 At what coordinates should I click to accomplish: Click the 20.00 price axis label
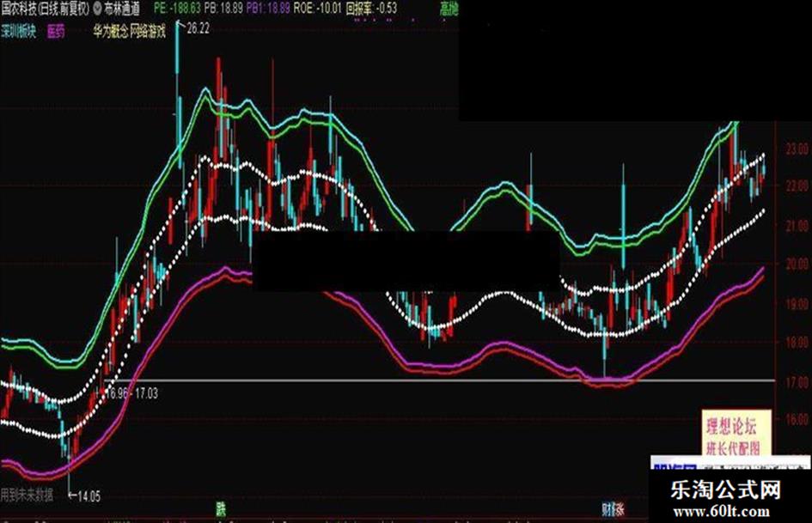coord(797,265)
